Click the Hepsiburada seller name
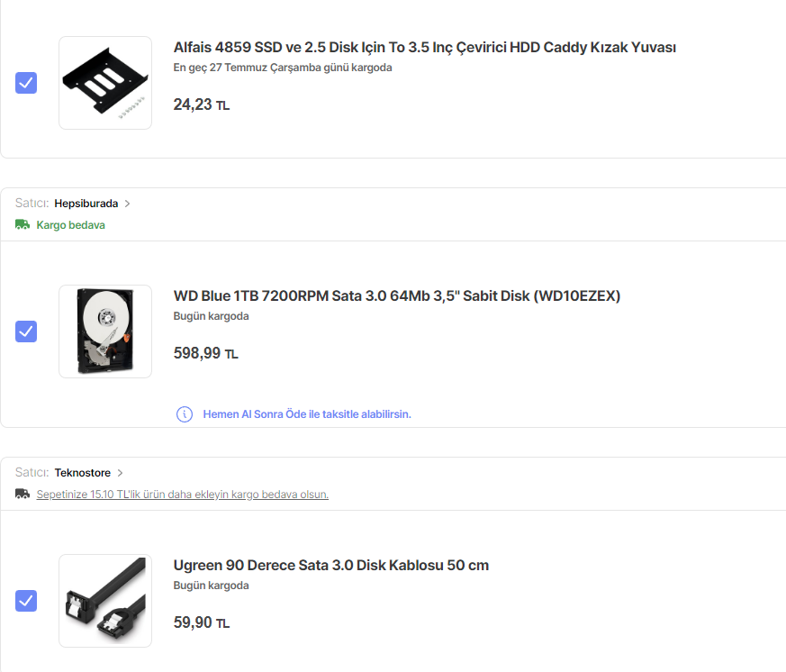This screenshot has height=672, width=786. click(x=86, y=204)
